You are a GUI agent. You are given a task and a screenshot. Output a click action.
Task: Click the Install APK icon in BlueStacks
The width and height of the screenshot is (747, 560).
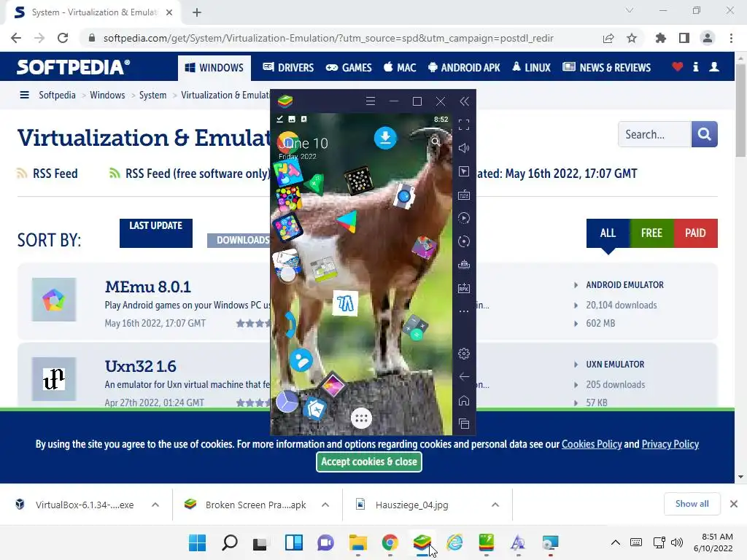(x=463, y=288)
